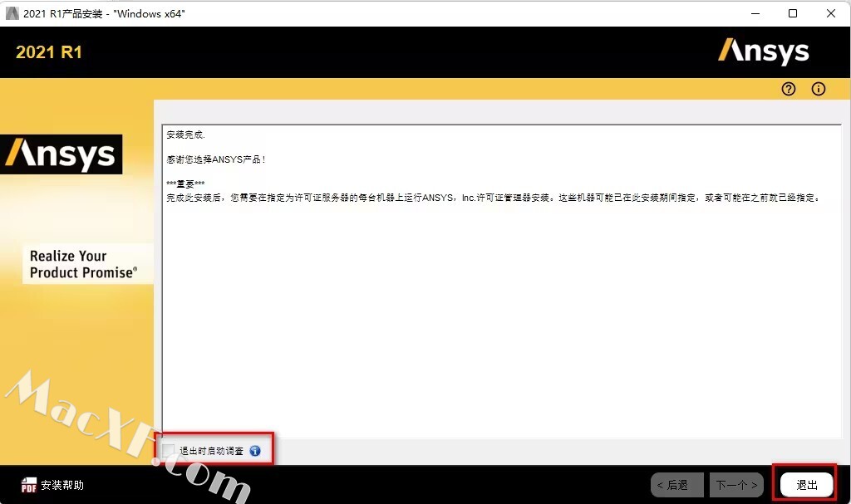The height and width of the screenshot is (504, 851).
Task: Click the Ansys app icon in the title bar
Action: tap(12, 13)
